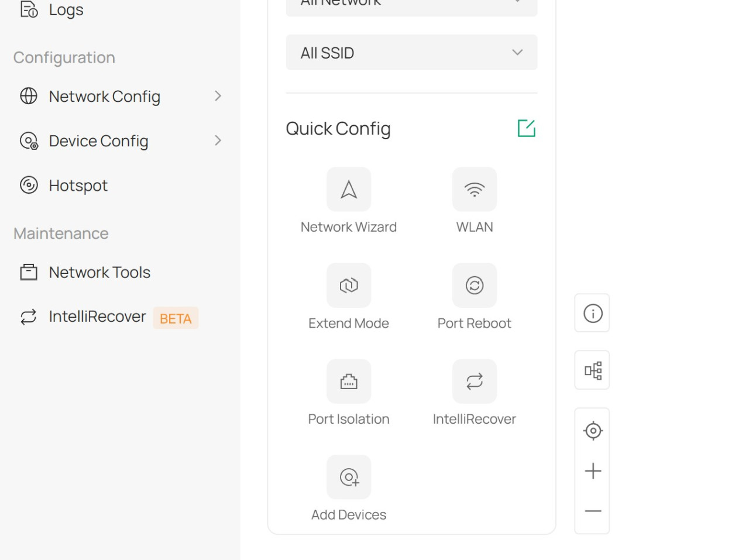Go to Network Tools in sidebar
Viewport: 749px width, 560px height.
click(99, 272)
